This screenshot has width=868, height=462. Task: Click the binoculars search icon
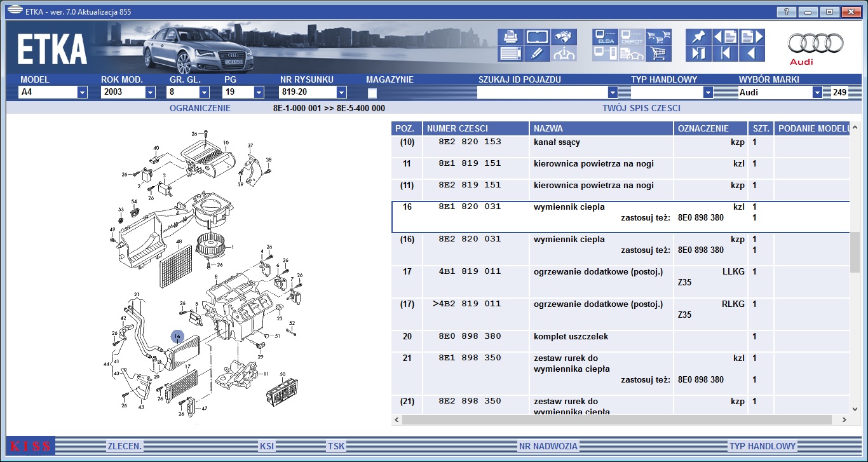coord(564,37)
